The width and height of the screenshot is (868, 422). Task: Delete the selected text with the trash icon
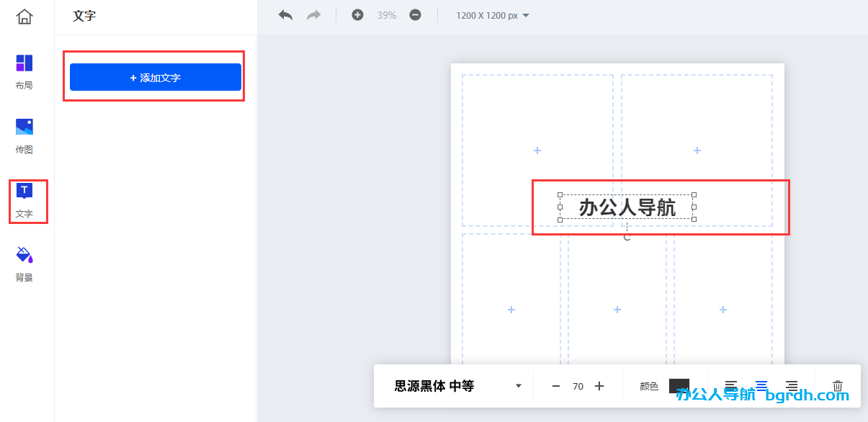837,385
